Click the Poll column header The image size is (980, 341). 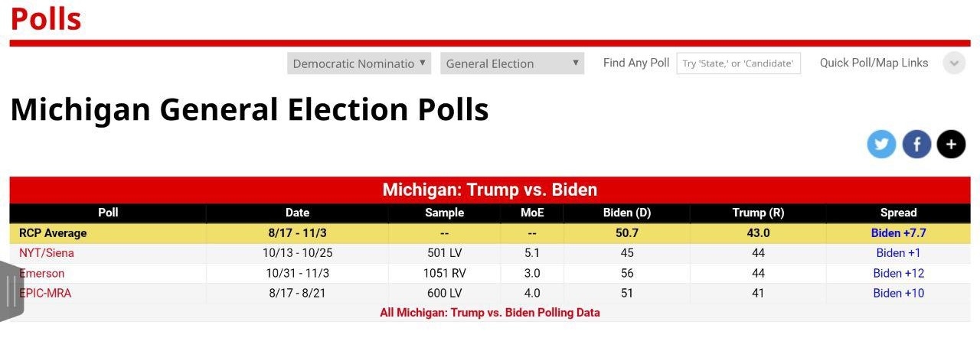click(108, 213)
